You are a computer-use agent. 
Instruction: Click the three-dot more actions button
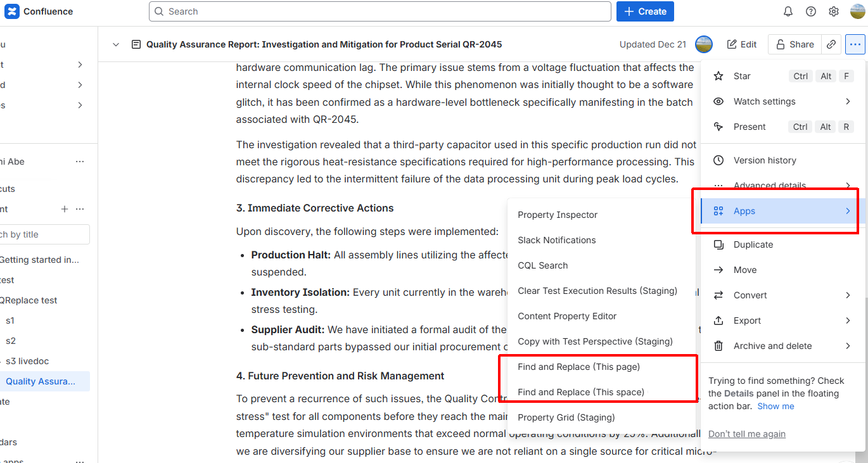[x=855, y=44]
